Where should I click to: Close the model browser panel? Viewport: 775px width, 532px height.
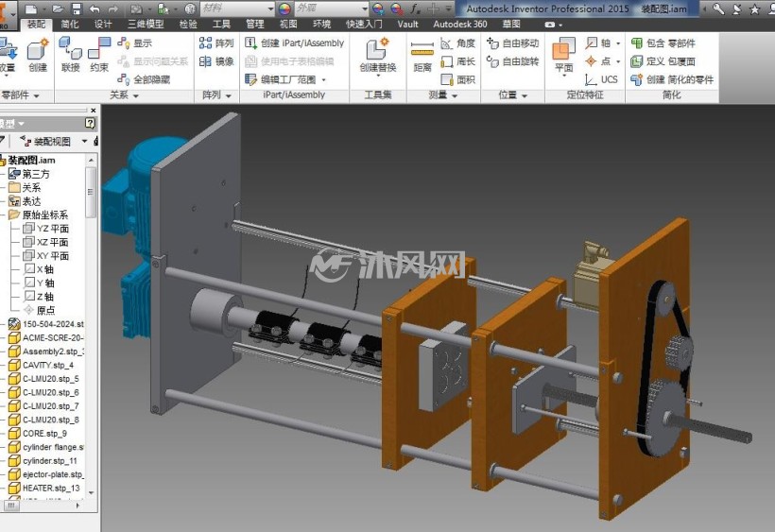[93, 111]
